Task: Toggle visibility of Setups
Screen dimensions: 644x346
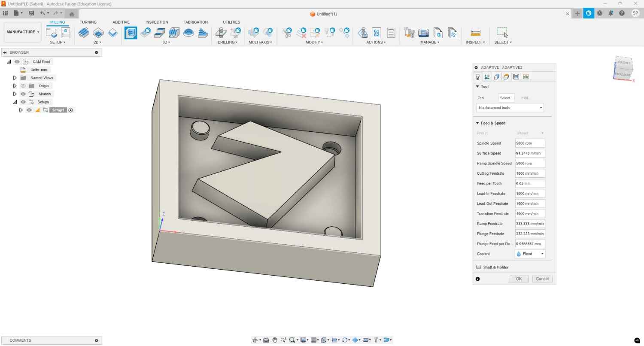Action: coord(23,102)
